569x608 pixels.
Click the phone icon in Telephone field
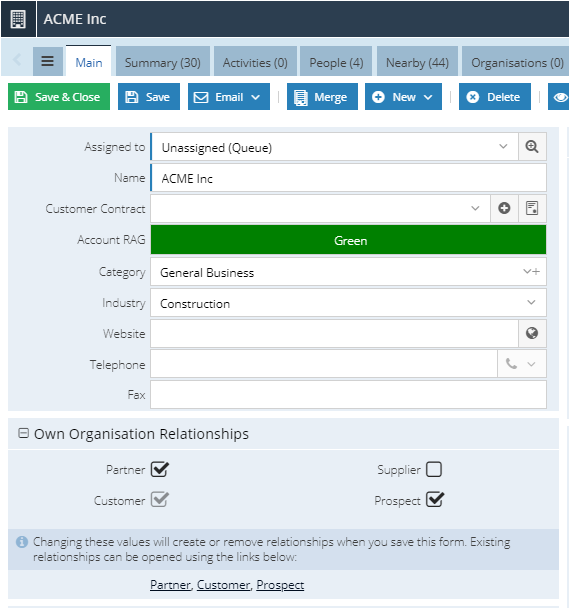coord(511,364)
